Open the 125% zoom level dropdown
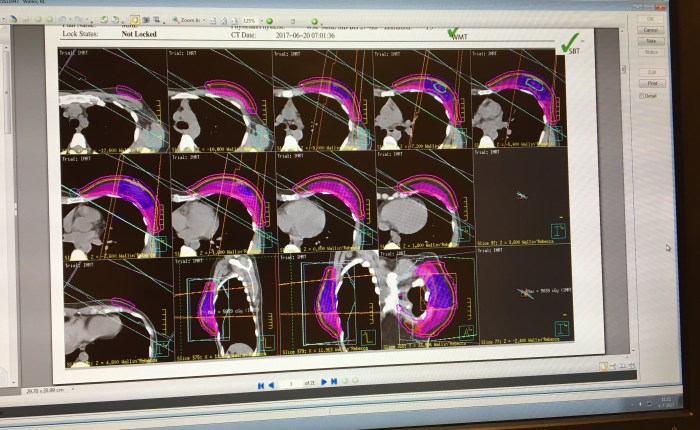 click(x=262, y=21)
